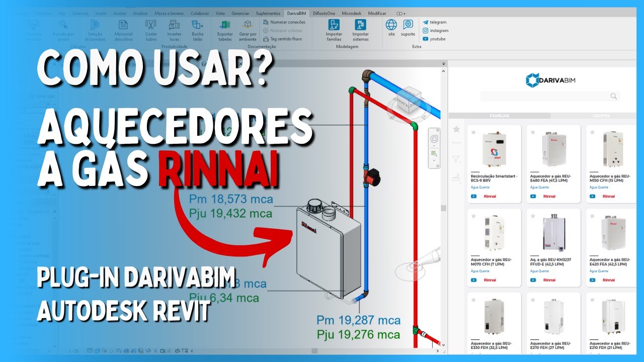Click Aquecedor a gás REU-E330 FEH title
The image size is (644, 362).
491,346
